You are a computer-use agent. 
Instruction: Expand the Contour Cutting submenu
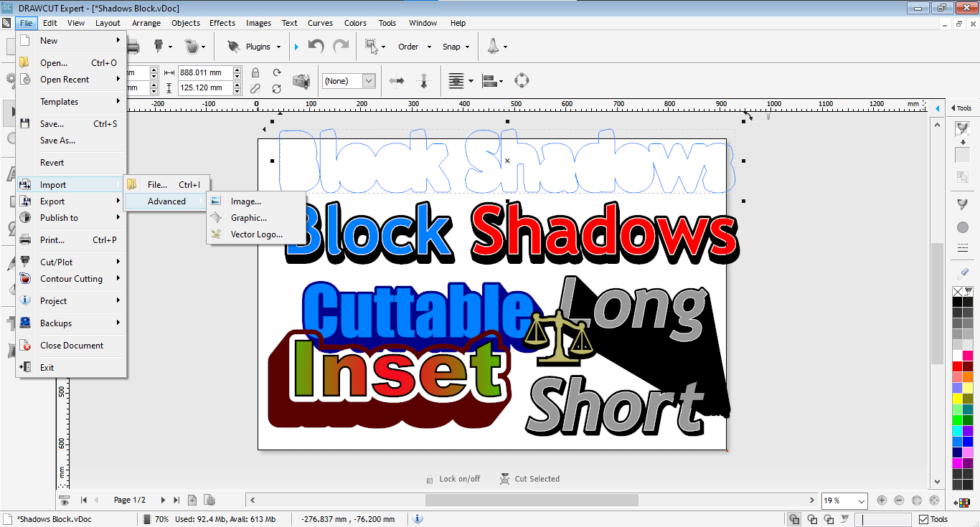click(x=71, y=279)
